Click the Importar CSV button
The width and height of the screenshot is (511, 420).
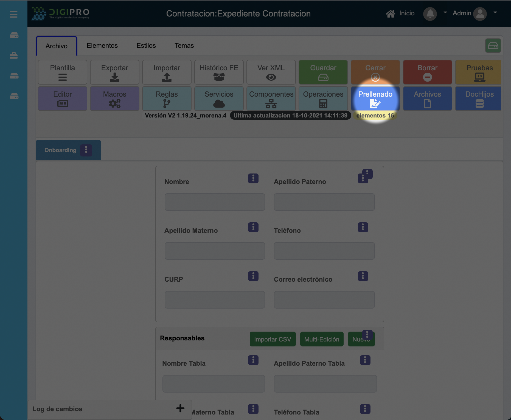273,339
